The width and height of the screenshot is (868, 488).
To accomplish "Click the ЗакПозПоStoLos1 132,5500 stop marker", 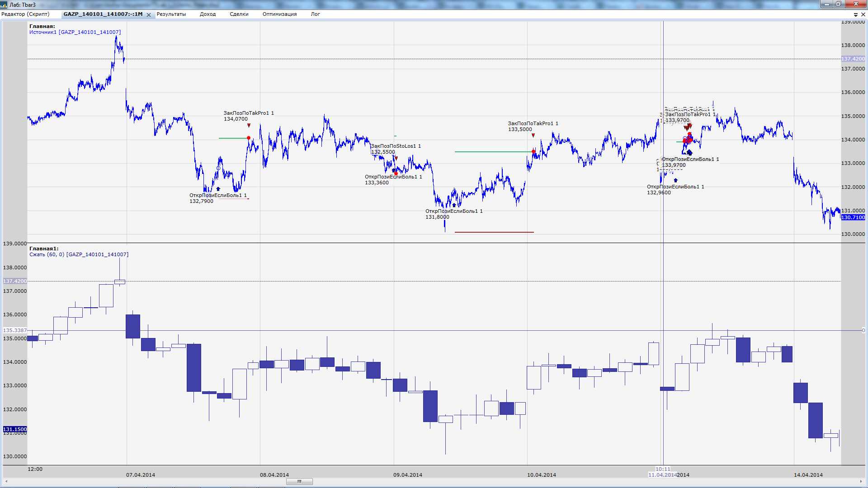I will 396,158.
